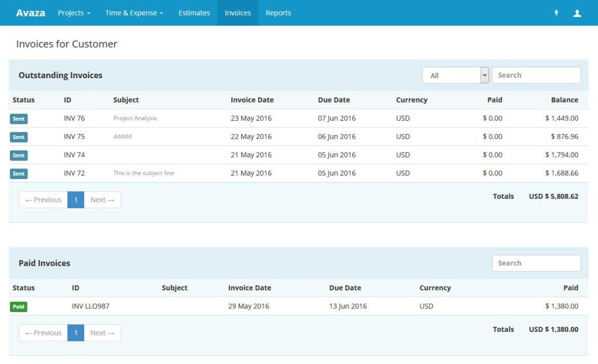The image size is (598, 364).
Task: Click the Paid badge for INV LLO987
Action: click(18, 306)
